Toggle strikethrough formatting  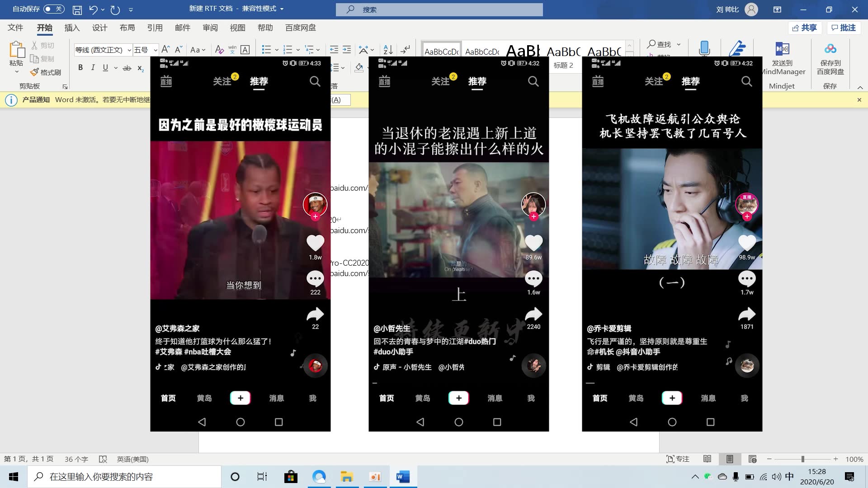tap(127, 68)
